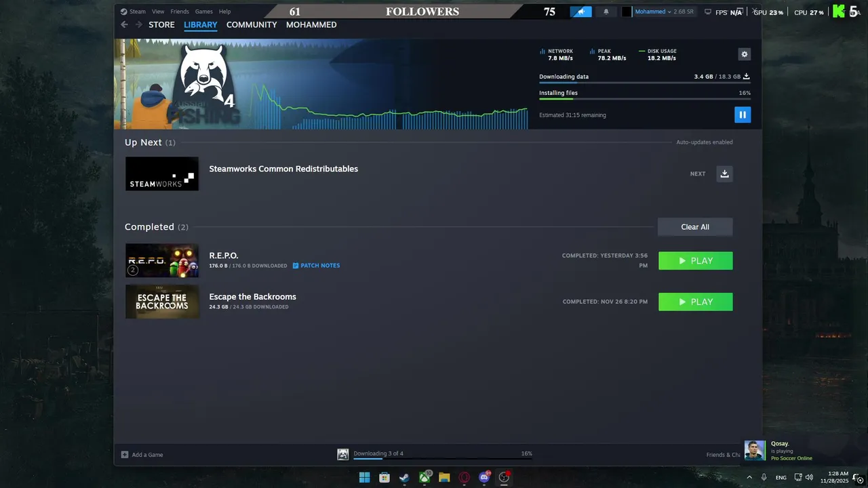Click the recording app taskbar icon

[504, 477]
